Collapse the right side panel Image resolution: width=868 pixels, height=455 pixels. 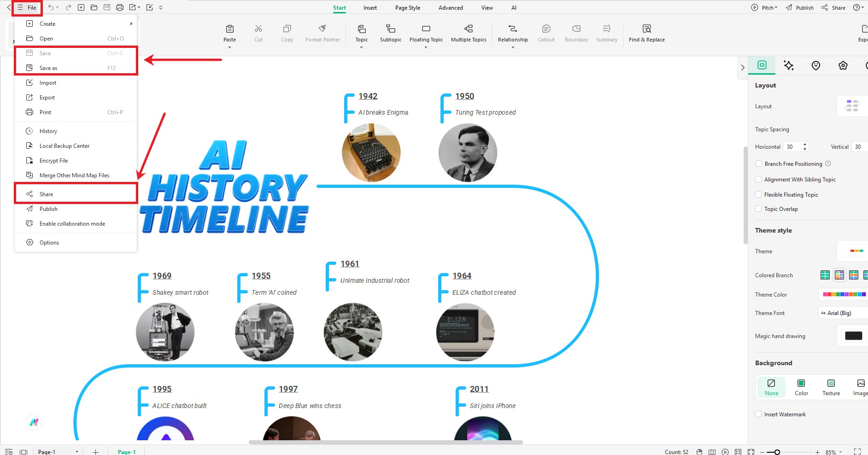pos(742,67)
